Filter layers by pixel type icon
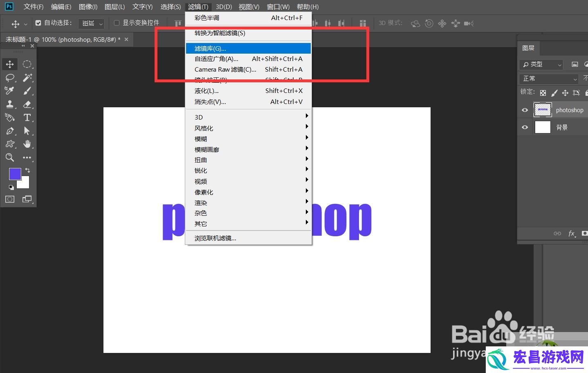588x373 pixels. click(x=575, y=64)
